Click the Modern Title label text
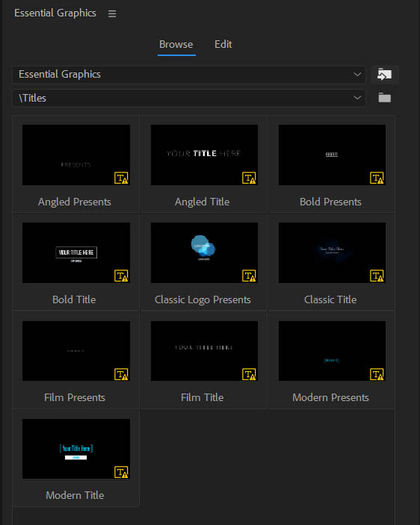The width and height of the screenshot is (420, 525). [75, 495]
